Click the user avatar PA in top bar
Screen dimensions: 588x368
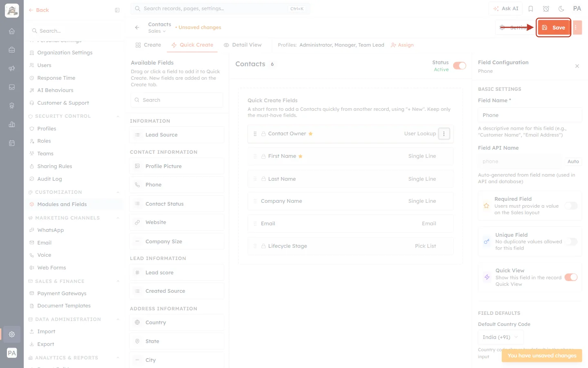coord(577,9)
